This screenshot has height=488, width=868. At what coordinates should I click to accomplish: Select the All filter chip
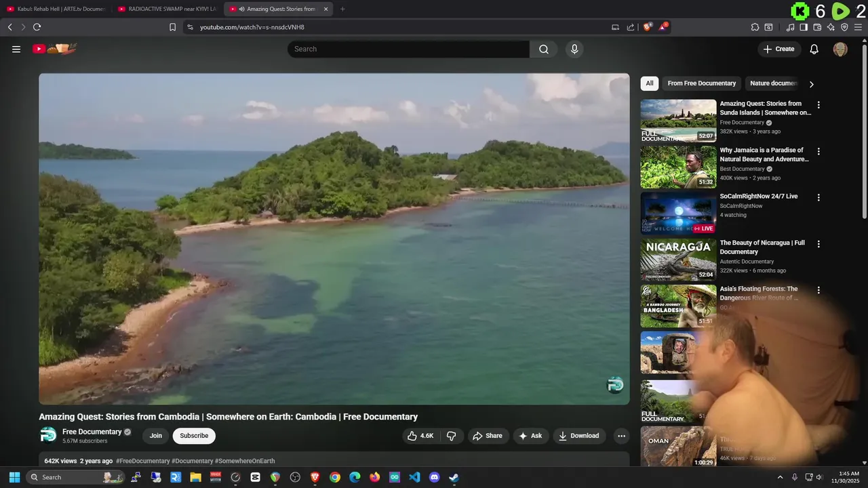point(650,83)
